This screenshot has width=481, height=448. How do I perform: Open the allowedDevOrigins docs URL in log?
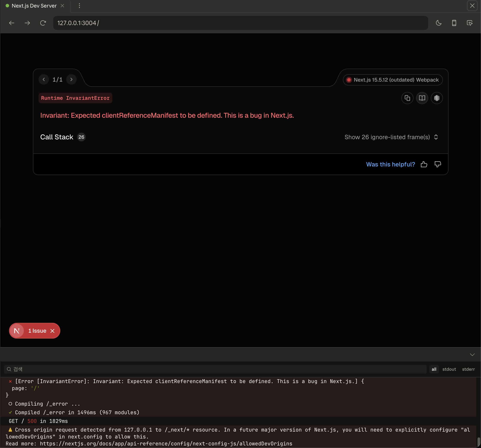166,444
